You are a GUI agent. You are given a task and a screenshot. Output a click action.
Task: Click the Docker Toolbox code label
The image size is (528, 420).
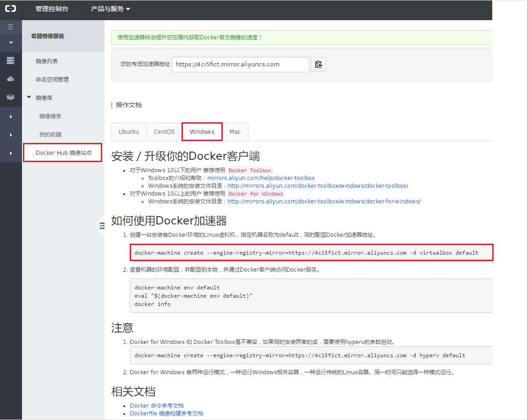pyautogui.click(x=250, y=170)
